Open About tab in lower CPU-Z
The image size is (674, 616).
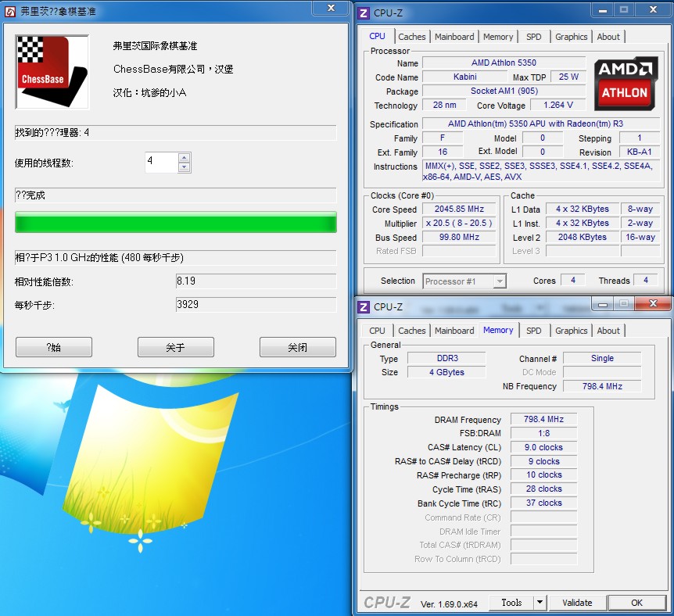tap(608, 331)
